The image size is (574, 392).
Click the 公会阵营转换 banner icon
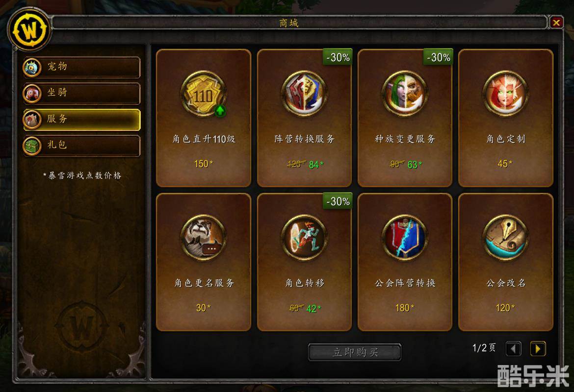pyautogui.click(x=405, y=238)
